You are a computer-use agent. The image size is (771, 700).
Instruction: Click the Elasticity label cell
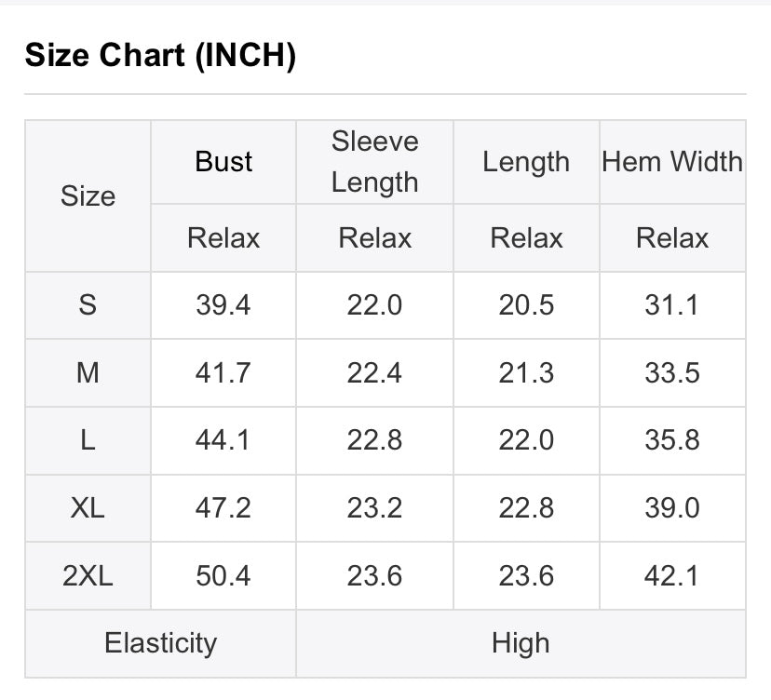[161, 643]
